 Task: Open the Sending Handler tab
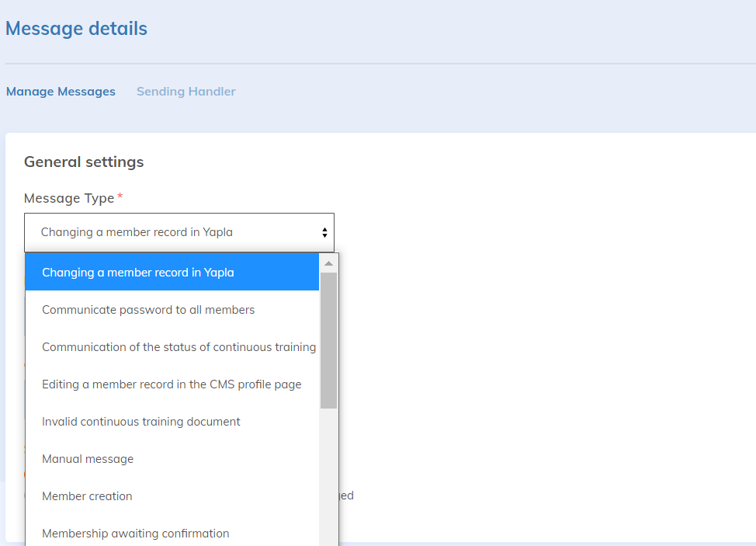[186, 92]
